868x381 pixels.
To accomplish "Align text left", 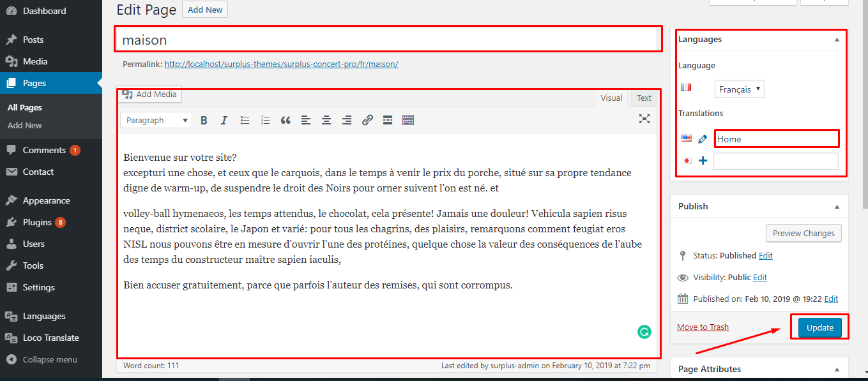I will pyautogui.click(x=306, y=120).
